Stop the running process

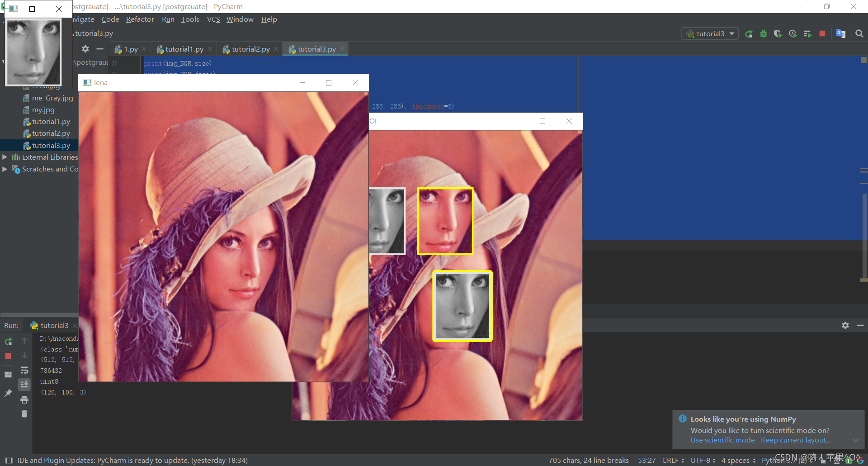click(x=822, y=33)
